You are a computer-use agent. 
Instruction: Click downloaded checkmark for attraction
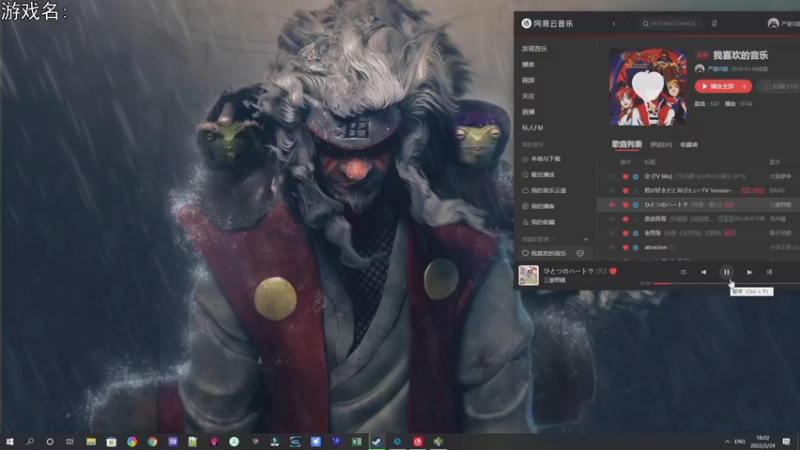click(636, 247)
